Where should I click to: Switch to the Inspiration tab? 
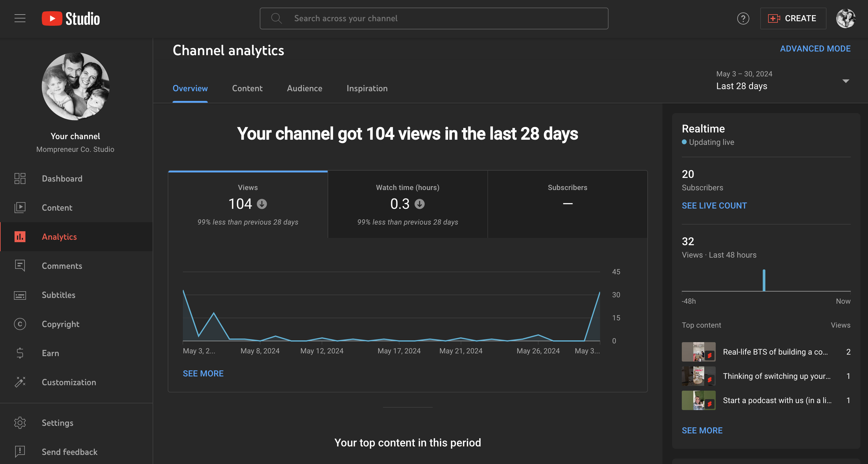coord(367,88)
